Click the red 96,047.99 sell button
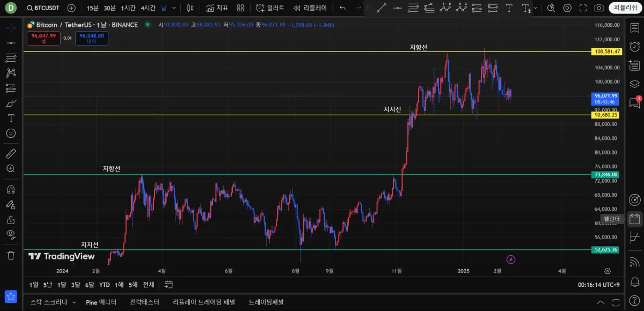 pos(43,38)
